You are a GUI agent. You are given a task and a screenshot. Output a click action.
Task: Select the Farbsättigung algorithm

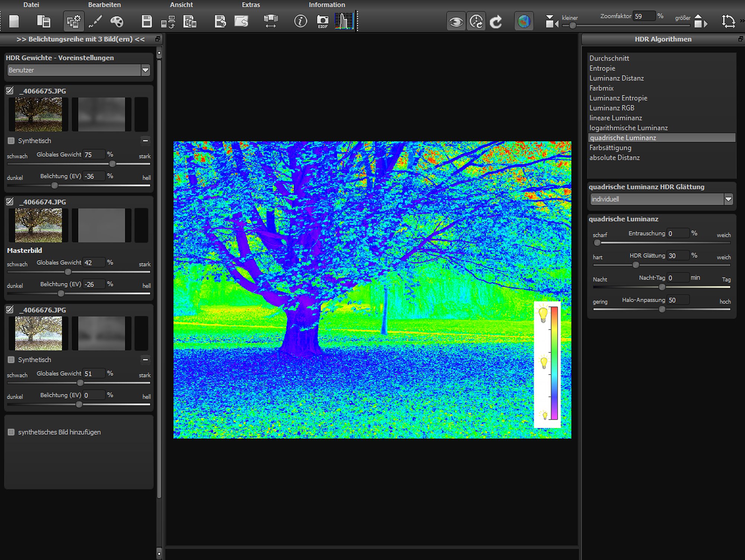(x=610, y=148)
